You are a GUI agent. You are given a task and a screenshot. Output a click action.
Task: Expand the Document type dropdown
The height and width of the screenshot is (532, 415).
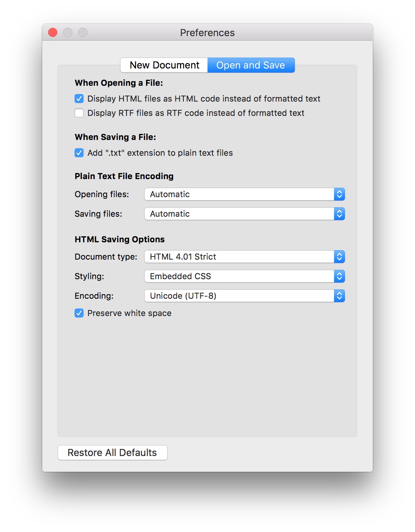240,257
